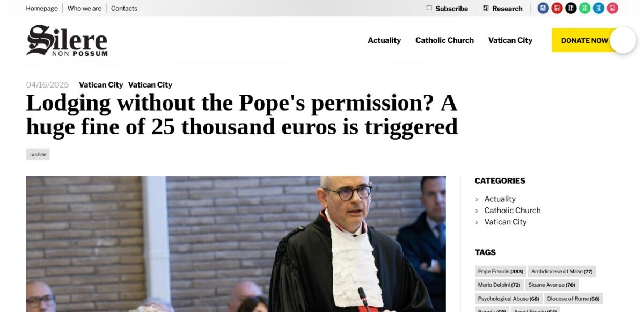The height and width of the screenshot is (312, 644).
Task: Open the green circular social icon
Action: tap(585, 8)
